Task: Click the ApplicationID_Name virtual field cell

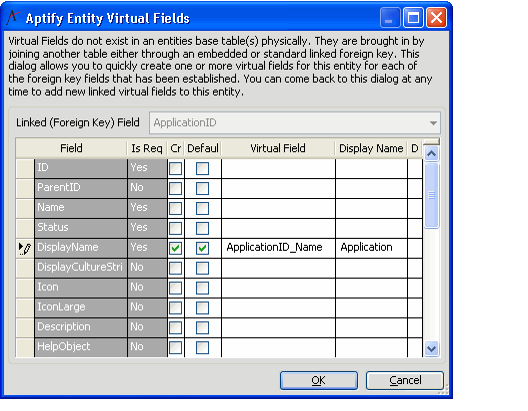Action: pyautogui.click(x=278, y=248)
